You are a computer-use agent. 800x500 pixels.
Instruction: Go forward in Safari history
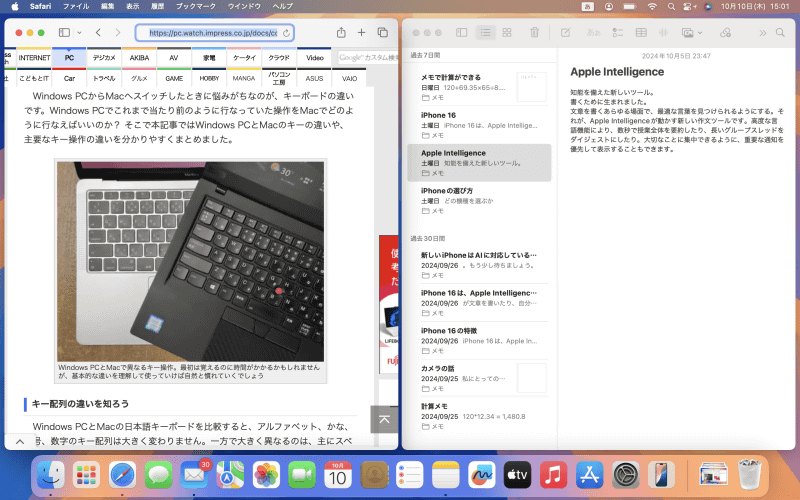click(118, 33)
